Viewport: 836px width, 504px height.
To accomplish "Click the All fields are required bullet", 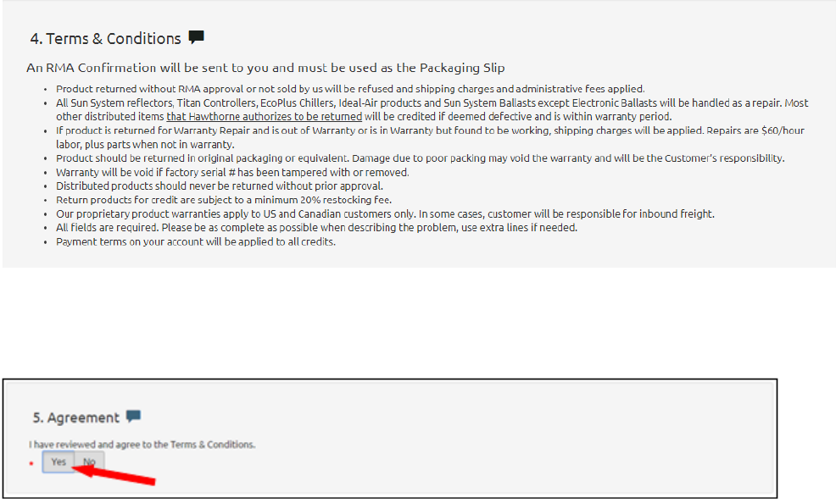I will click(x=317, y=228).
